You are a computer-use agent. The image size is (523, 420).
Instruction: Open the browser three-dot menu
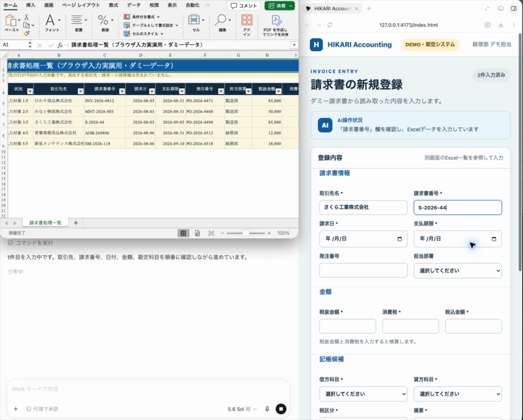tap(513, 25)
